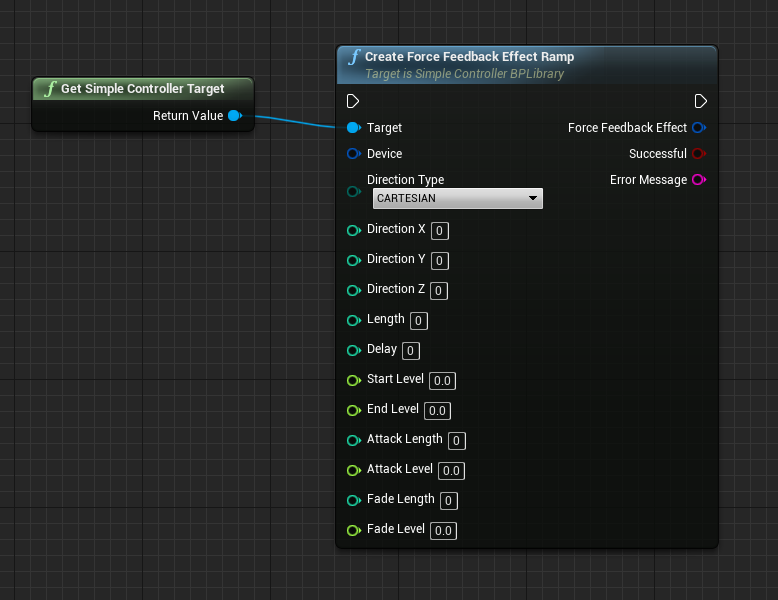Image resolution: width=778 pixels, height=600 pixels.
Task: Select the Create Force Feedback Effect Ramp header
Action: (469, 57)
